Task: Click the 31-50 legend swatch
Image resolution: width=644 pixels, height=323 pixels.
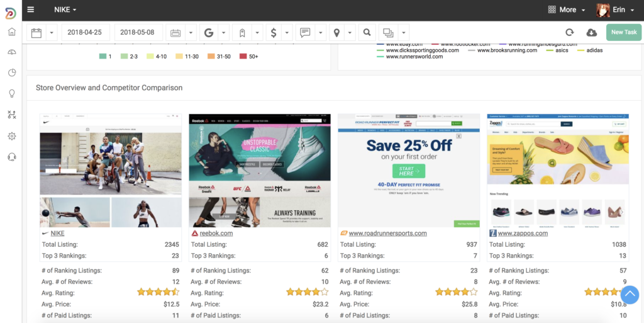Action: pyautogui.click(x=210, y=56)
